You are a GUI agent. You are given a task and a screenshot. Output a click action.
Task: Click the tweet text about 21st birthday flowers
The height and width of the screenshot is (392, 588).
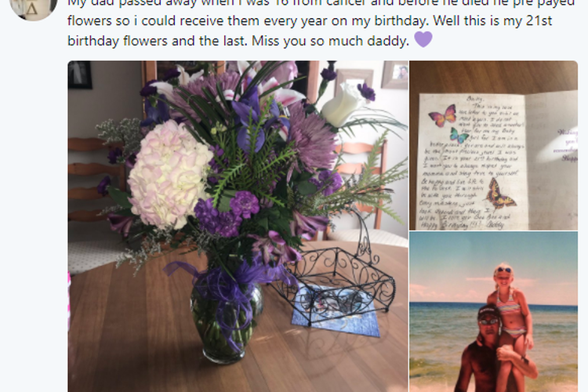(321, 23)
